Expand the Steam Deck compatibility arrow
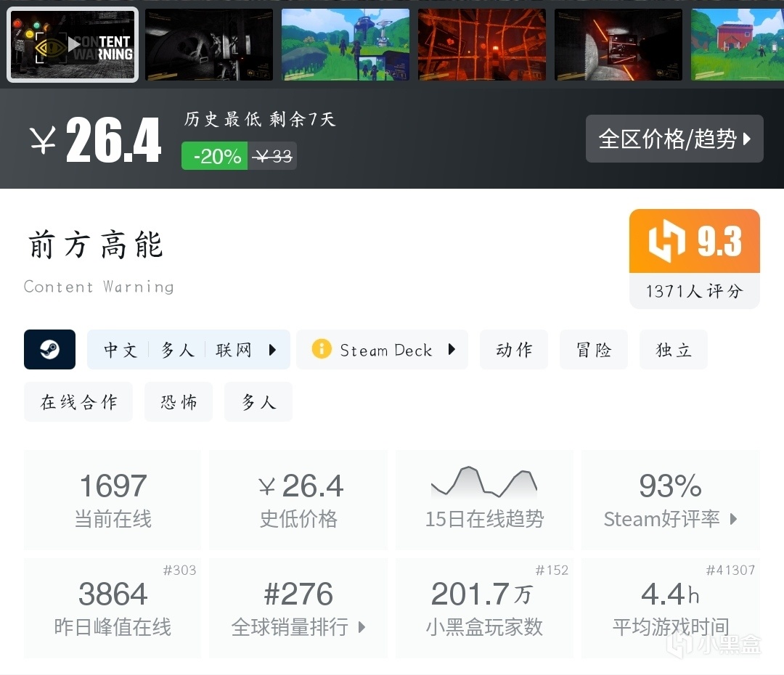 [x=452, y=349]
